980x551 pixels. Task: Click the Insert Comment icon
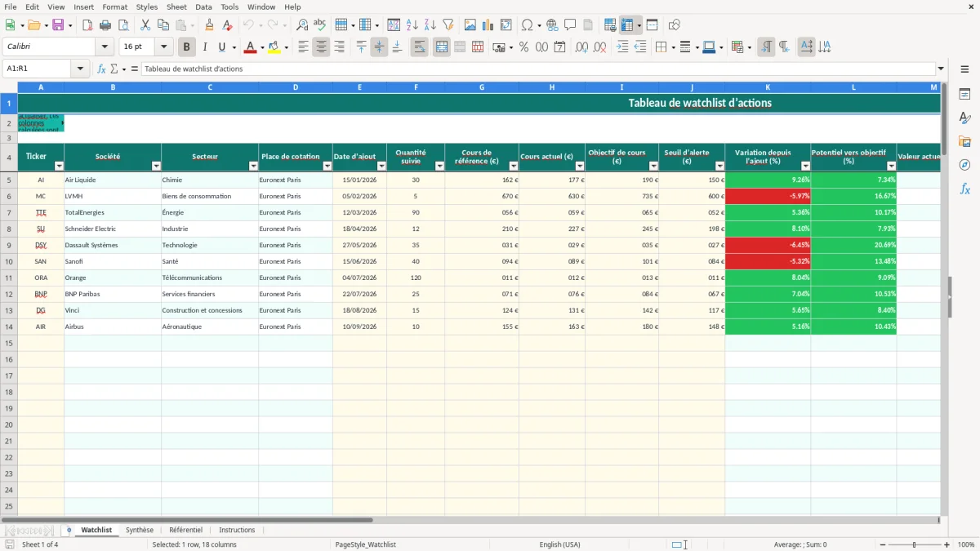point(571,25)
